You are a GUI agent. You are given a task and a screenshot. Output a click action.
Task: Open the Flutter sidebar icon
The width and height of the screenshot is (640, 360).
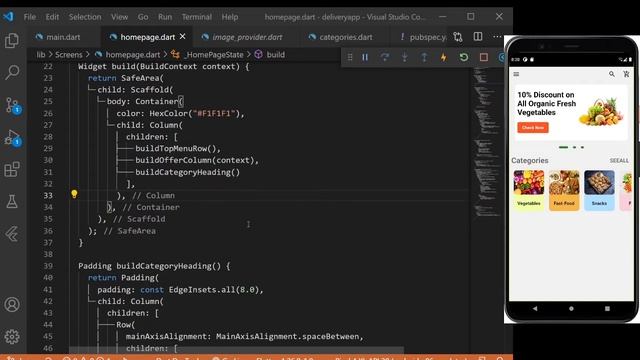[x=12, y=234]
